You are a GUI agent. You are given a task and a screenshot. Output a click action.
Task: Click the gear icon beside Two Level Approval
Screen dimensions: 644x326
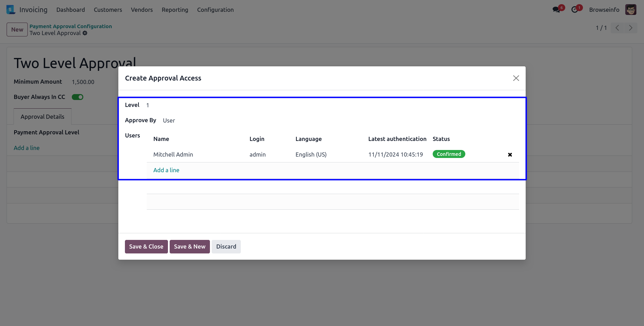tap(85, 33)
